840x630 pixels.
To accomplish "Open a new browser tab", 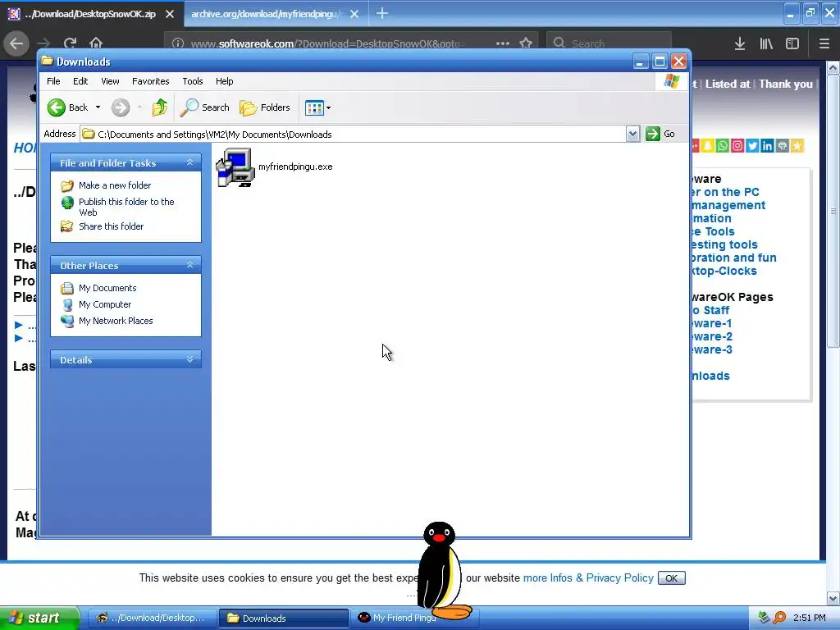I will point(382,13).
